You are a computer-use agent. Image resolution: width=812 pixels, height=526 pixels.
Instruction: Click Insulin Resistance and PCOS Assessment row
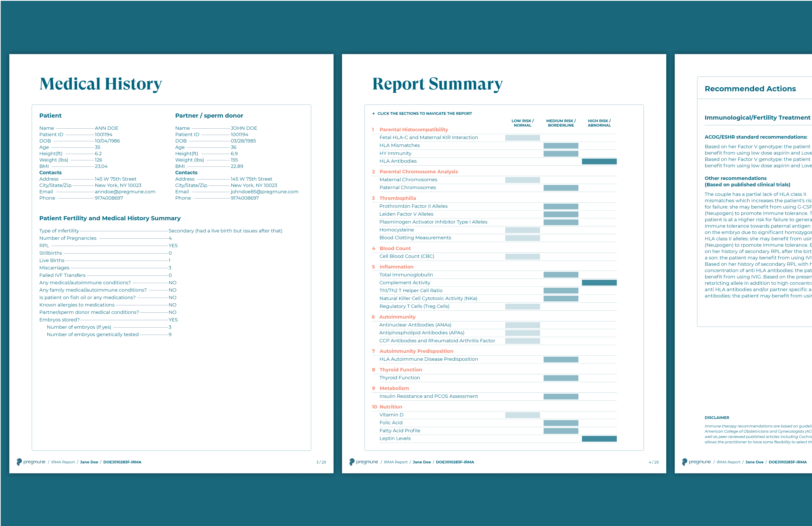point(428,396)
